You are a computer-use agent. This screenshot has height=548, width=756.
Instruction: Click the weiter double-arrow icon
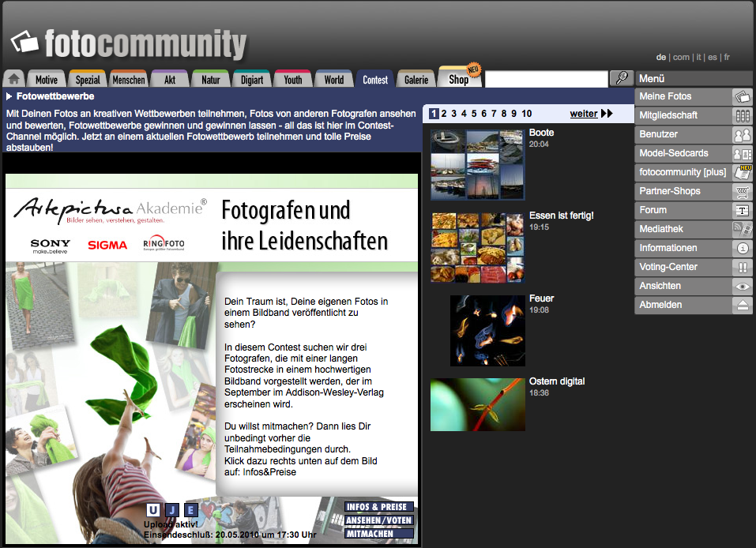pos(607,113)
